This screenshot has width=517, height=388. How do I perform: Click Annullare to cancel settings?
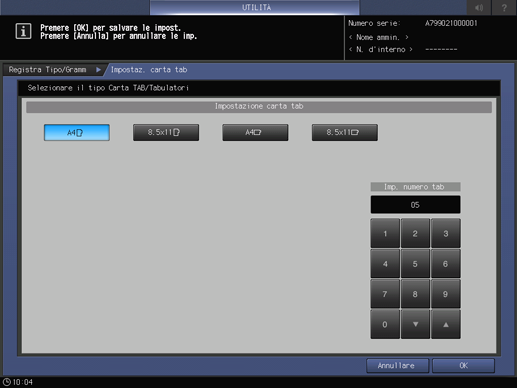point(397,366)
